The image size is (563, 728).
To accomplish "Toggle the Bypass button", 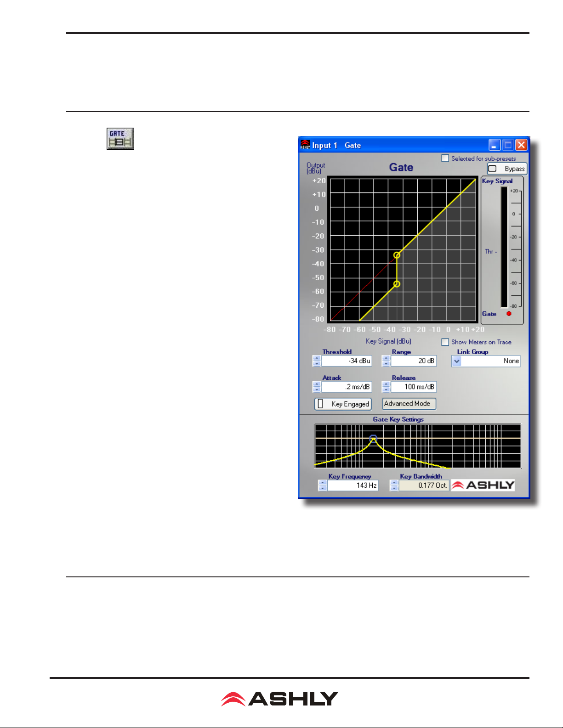I will pos(507,169).
